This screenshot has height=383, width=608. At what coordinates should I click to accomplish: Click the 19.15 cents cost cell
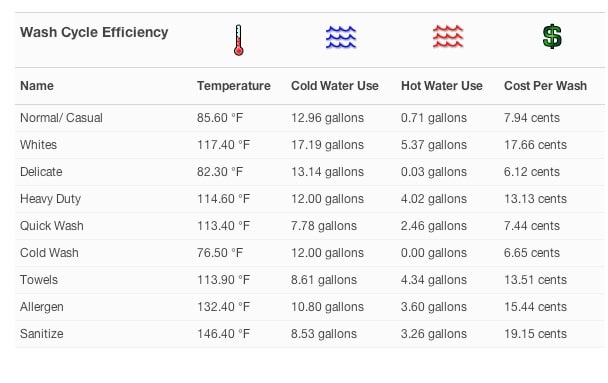(535, 334)
